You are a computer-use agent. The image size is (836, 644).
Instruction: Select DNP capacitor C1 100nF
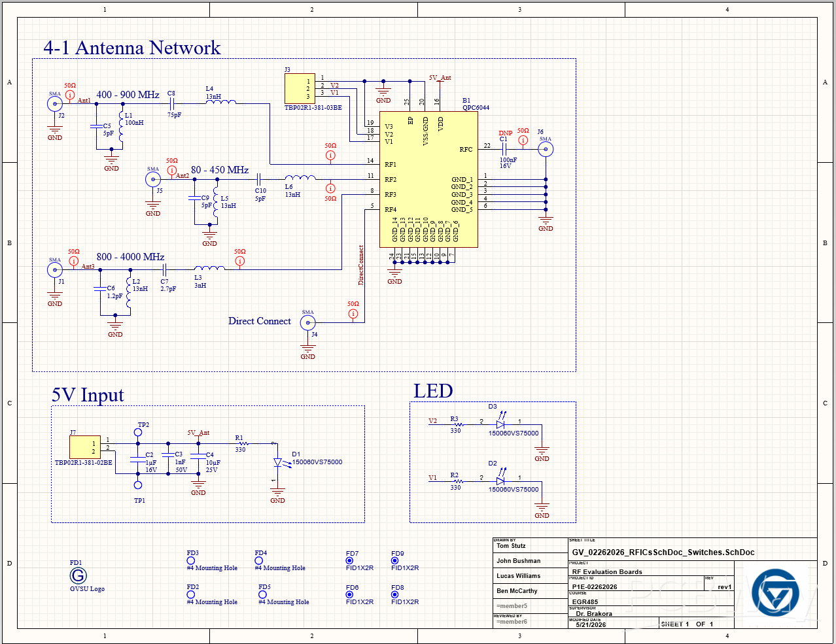point(504,149)
